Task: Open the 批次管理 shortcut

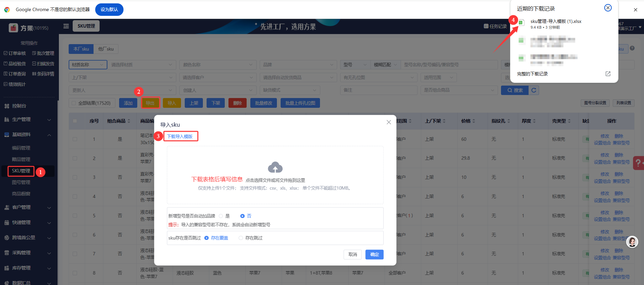Action: tap(43, 53)
